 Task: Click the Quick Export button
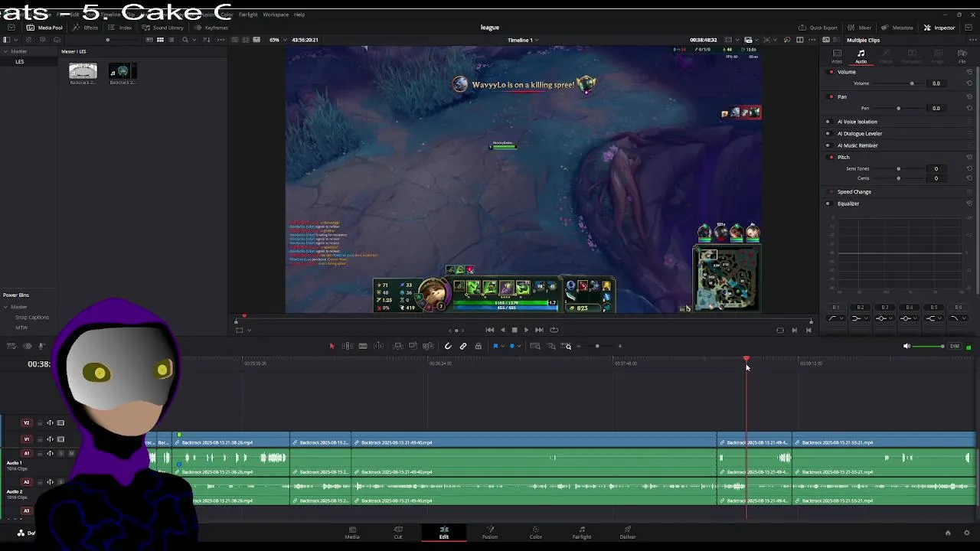(818, 28)
